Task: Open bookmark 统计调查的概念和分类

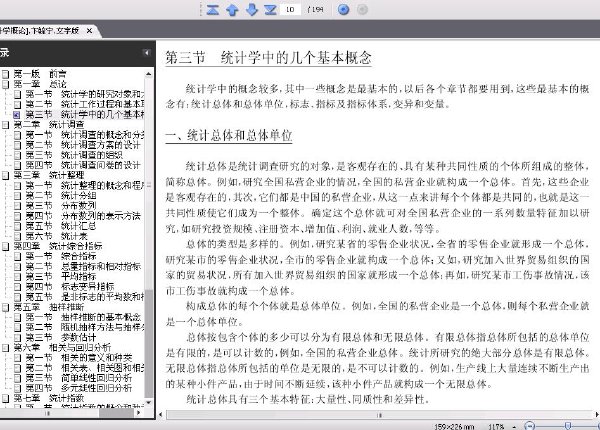Action: click(x=85, y=135)
